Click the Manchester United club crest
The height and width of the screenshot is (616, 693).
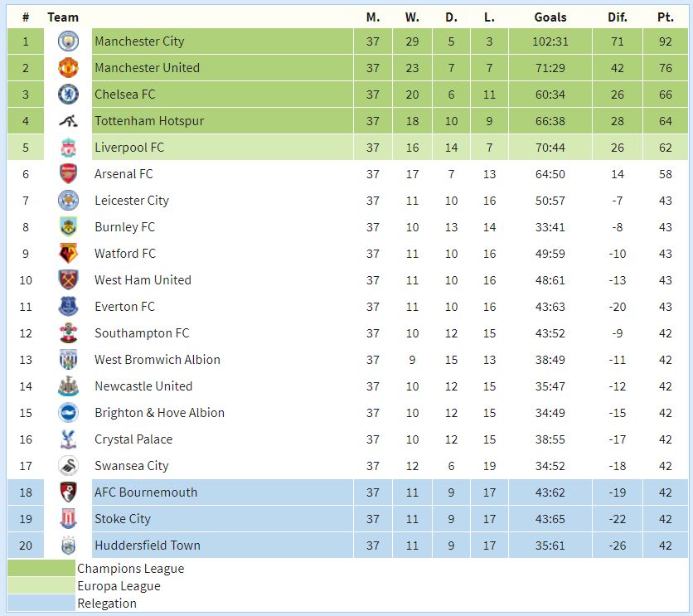69,68
